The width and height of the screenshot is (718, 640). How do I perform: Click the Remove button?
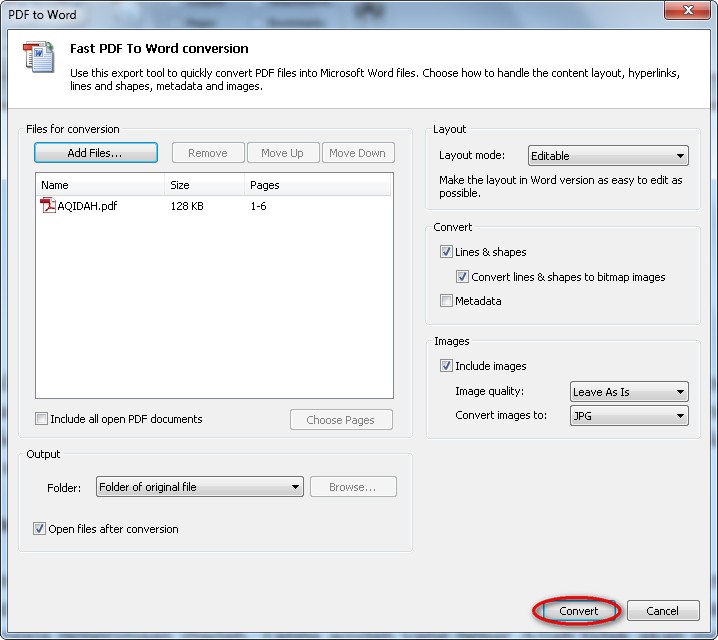(x=208, y=153)
